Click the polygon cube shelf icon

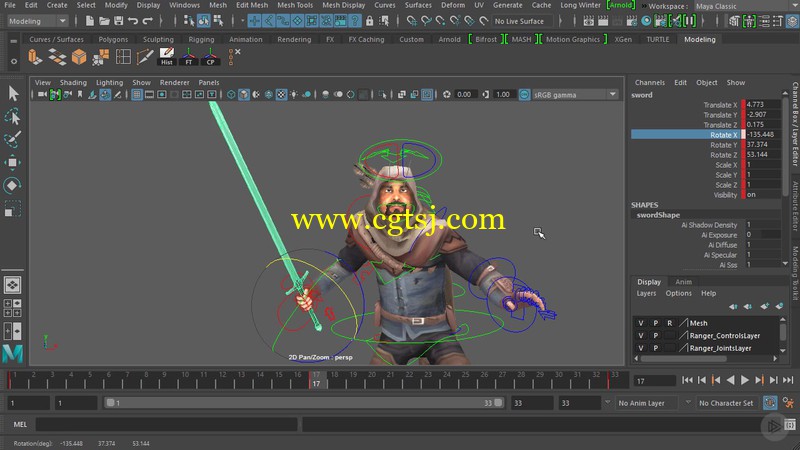coord(79,57)
